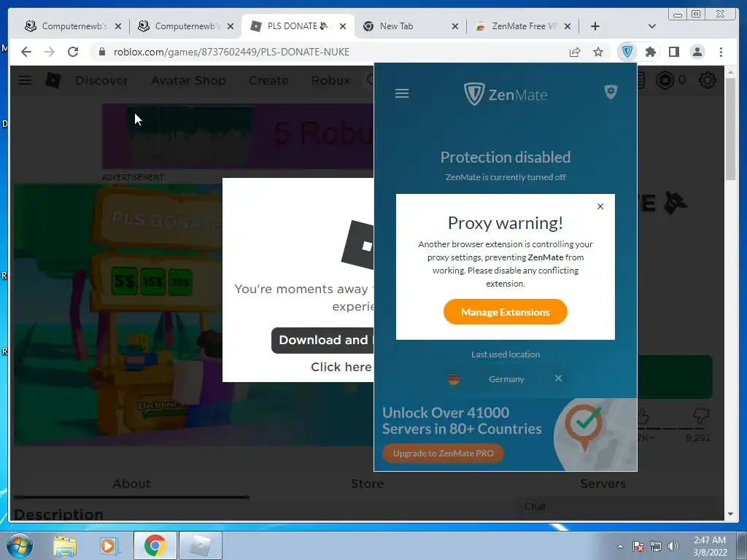Expand the tab search dropdown

(651, 26)
